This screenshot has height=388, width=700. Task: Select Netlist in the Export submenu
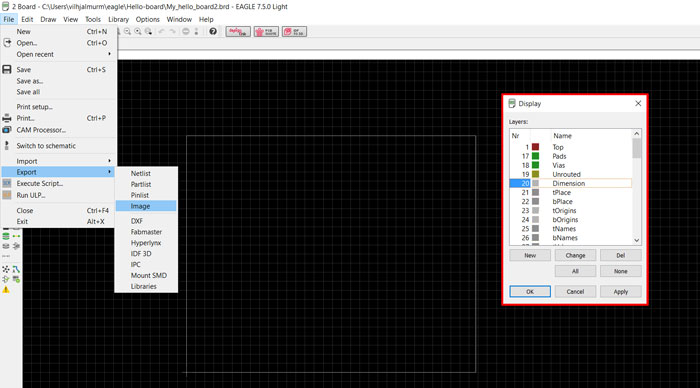146,173
